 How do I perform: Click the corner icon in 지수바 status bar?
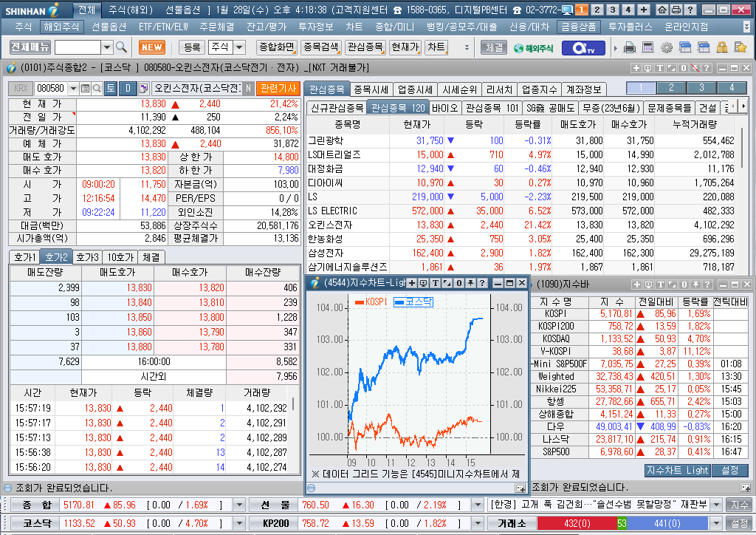(745, 488)
